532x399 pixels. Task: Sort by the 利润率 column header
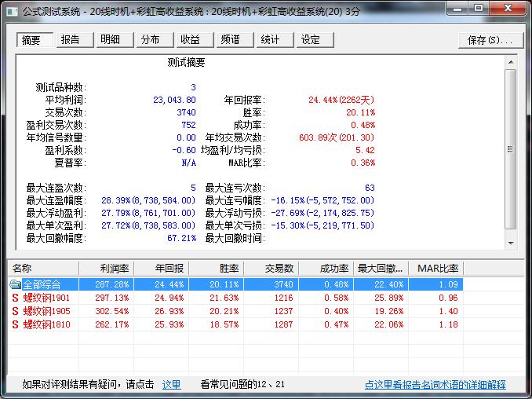coord(107,269)
